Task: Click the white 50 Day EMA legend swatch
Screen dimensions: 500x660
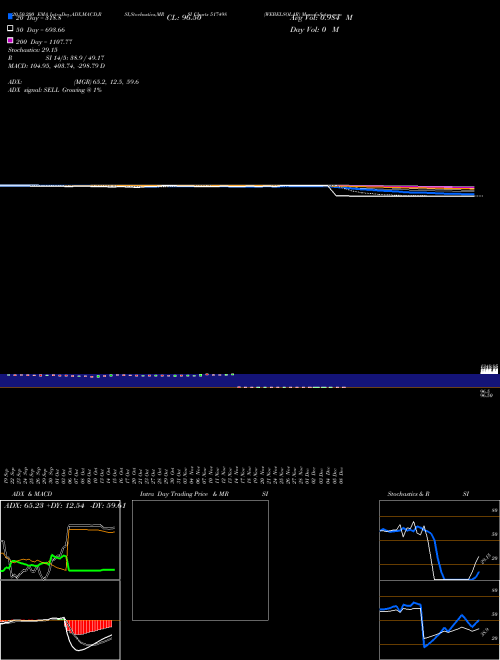Action: coord(10,28)
